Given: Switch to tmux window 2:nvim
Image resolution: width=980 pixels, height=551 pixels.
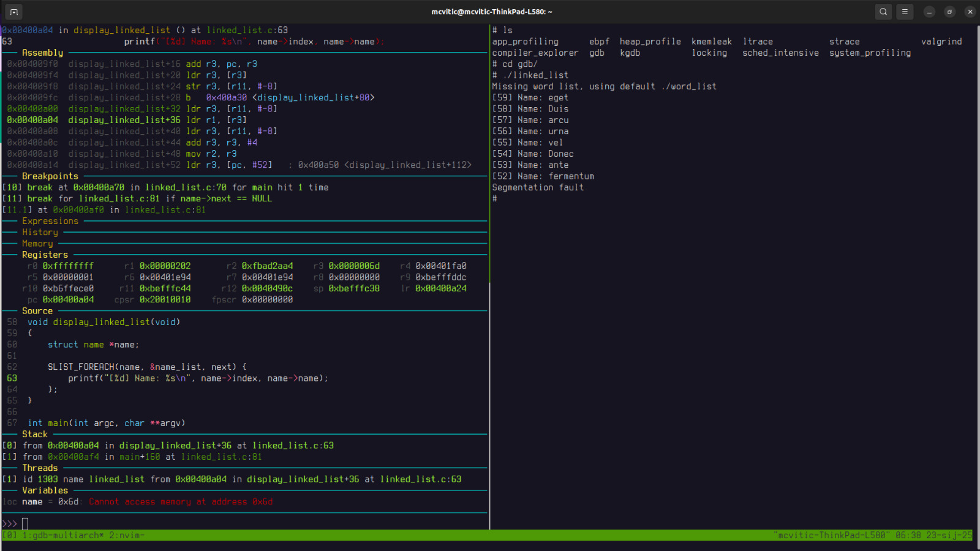Looking at the screenshot, I should click(126, 535).
